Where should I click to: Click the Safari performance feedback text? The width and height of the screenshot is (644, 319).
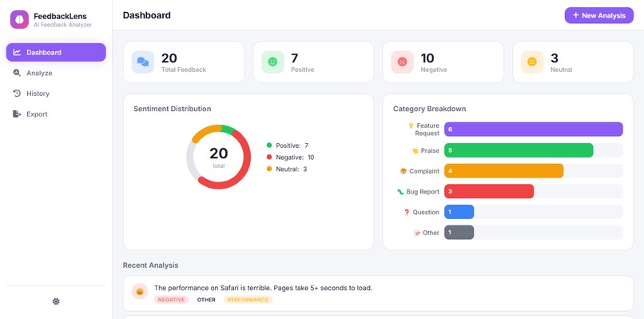click(263, 288)
